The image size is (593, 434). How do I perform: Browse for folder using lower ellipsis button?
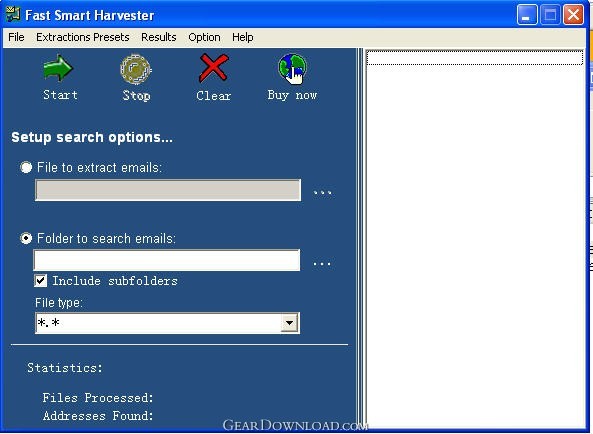[322, 263]
